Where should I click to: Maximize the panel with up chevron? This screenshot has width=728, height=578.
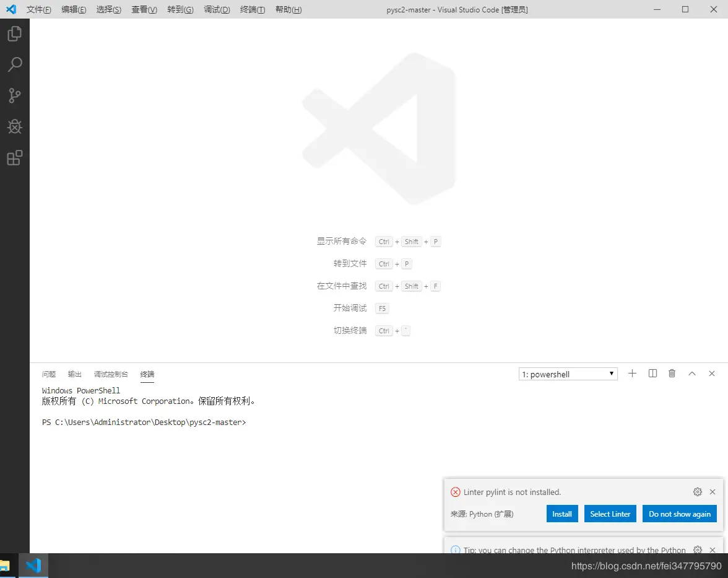(x=692, y=374)
